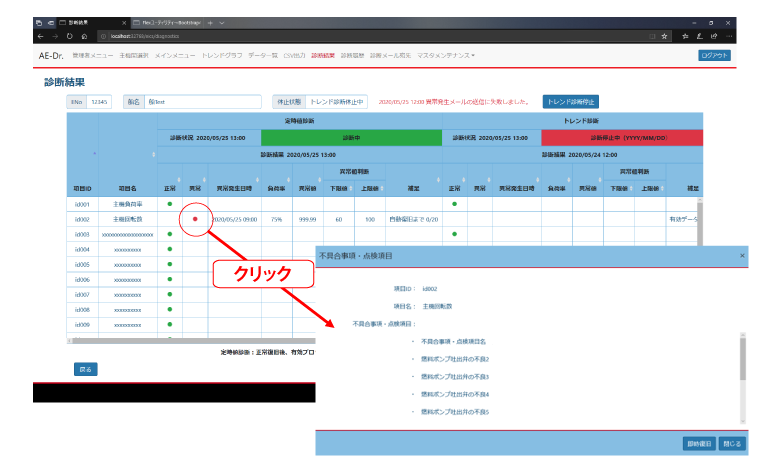Click the browser back arrow
The width and height of the screenshot is (761, 459).
(x=40, y=36)
